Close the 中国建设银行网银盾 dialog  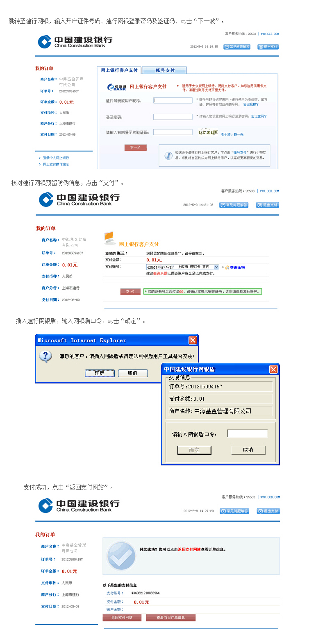(x=273, y=369)
